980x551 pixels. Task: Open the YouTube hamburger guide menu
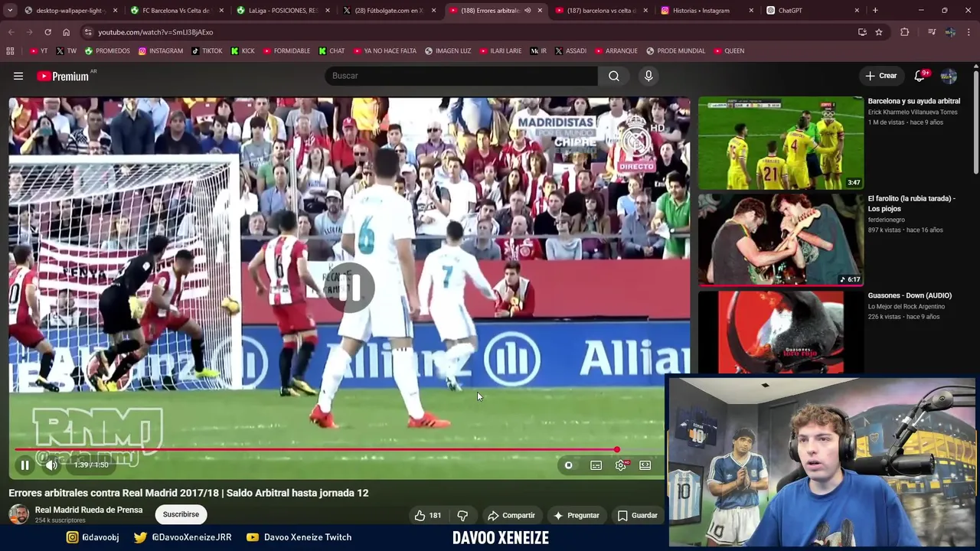pyautogui.click(x=18, y=76)
